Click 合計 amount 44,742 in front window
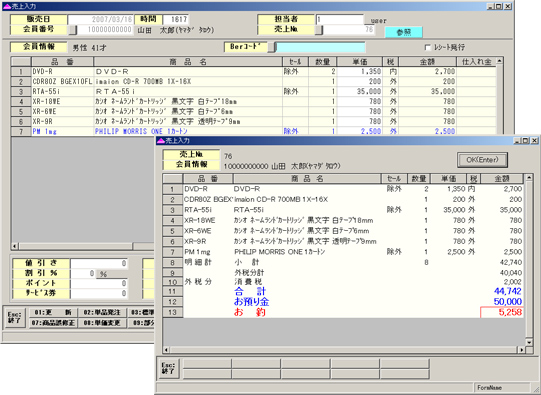 click(508, 292)
